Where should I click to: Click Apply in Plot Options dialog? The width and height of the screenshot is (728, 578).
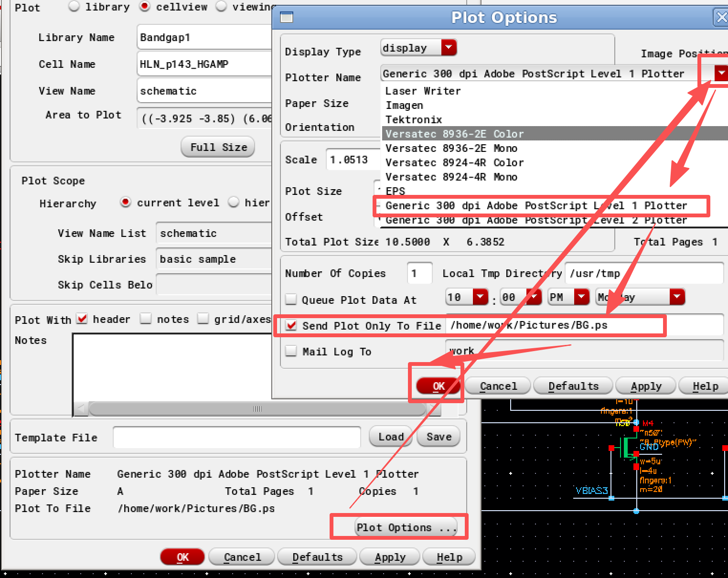[x=646, y=386]
